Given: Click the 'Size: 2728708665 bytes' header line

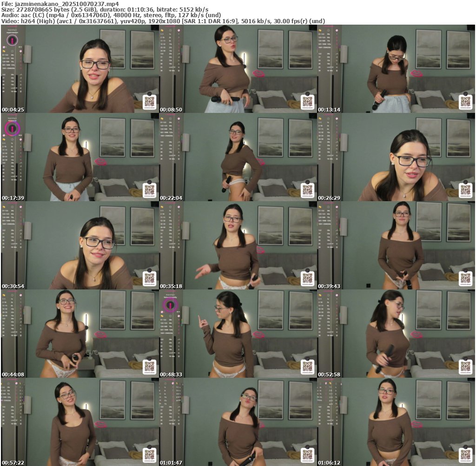Looking at the screenshot, I should coord(105,10).
